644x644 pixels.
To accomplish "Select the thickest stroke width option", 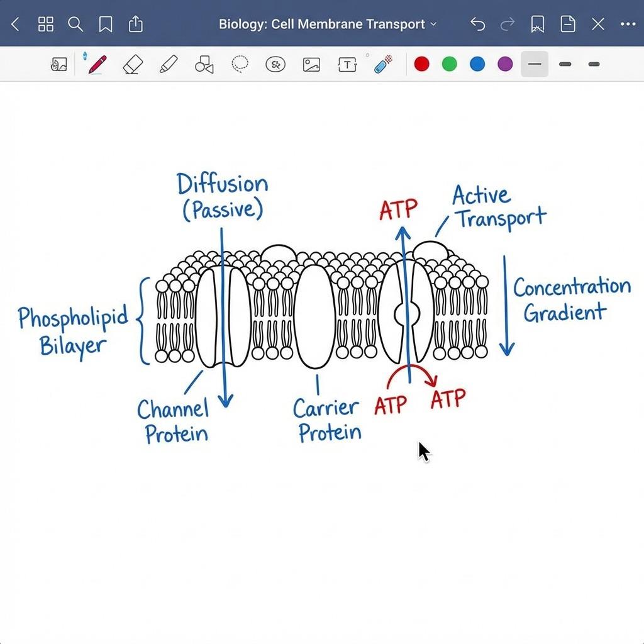I will (x=593, y=64).
